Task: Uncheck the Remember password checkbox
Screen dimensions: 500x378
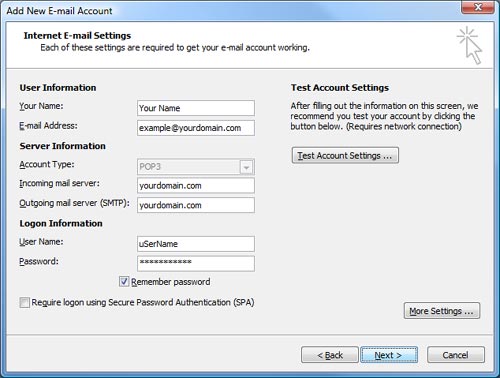Action: (x=124, y=282)
